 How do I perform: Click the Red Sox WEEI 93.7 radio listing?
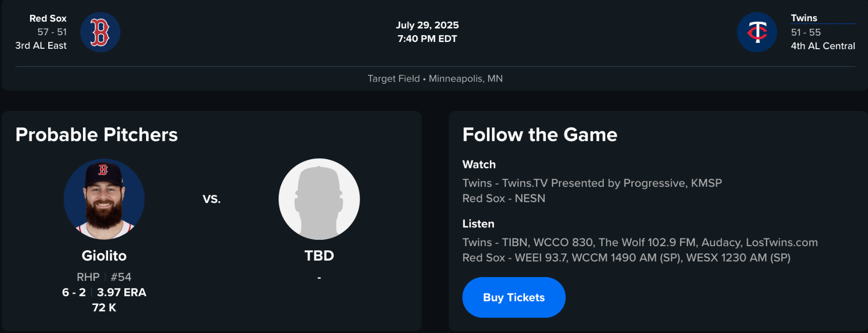pos(626,258)
